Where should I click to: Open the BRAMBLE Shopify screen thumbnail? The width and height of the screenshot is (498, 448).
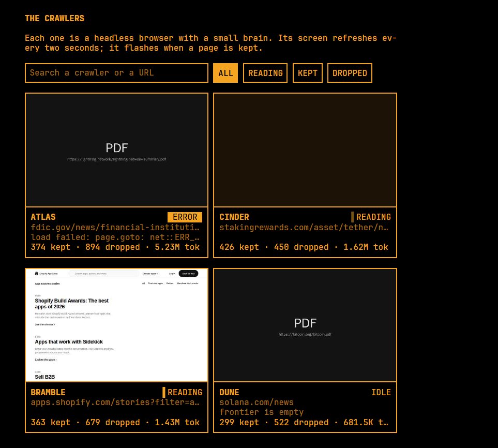[x=116, y=325]
